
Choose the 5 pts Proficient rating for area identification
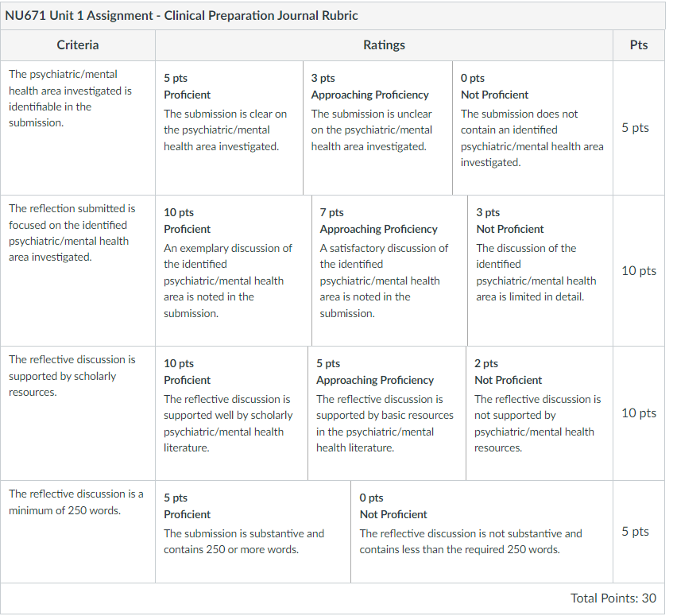click(x=229, y=128)
